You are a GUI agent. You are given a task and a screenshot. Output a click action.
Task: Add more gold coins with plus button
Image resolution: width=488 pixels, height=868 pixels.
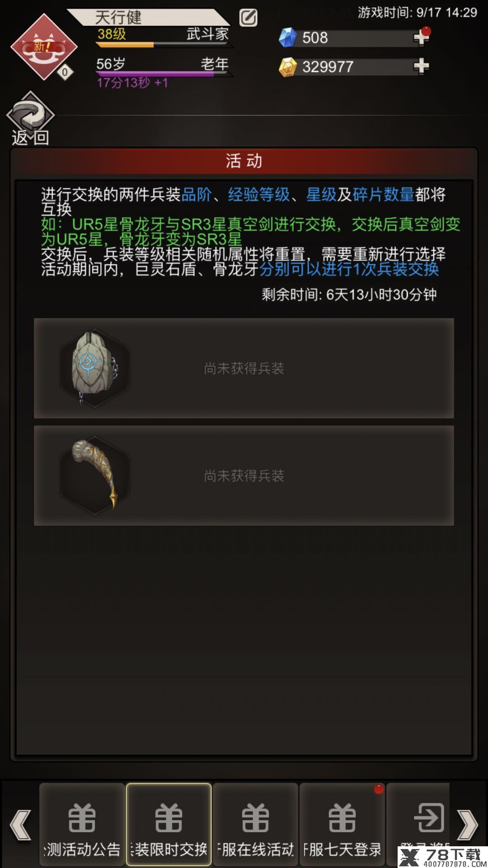click(421, 66)
